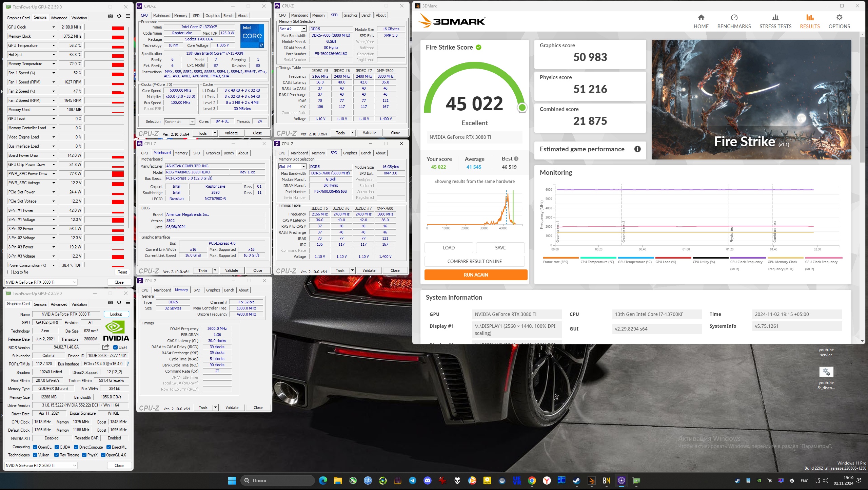Screen dimensions: 868x490
Task: Open Google Chrome from the taskbar
Action: pos(532,480)
